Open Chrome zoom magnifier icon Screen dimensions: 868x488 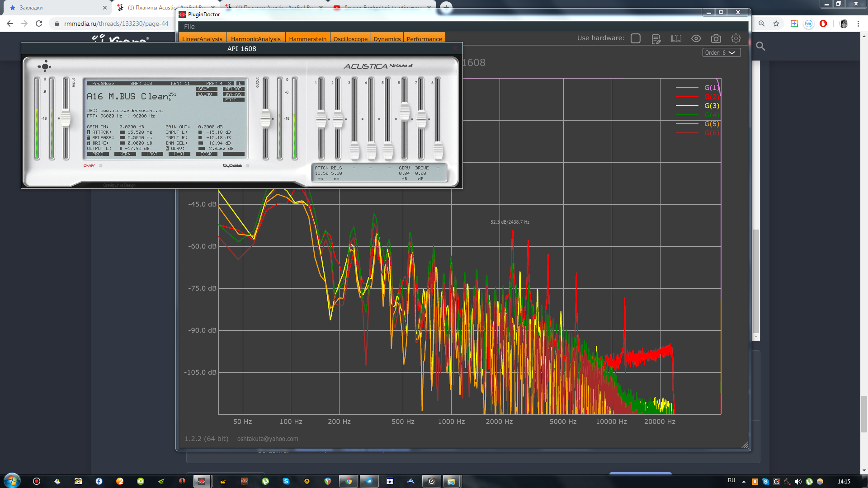762,23
